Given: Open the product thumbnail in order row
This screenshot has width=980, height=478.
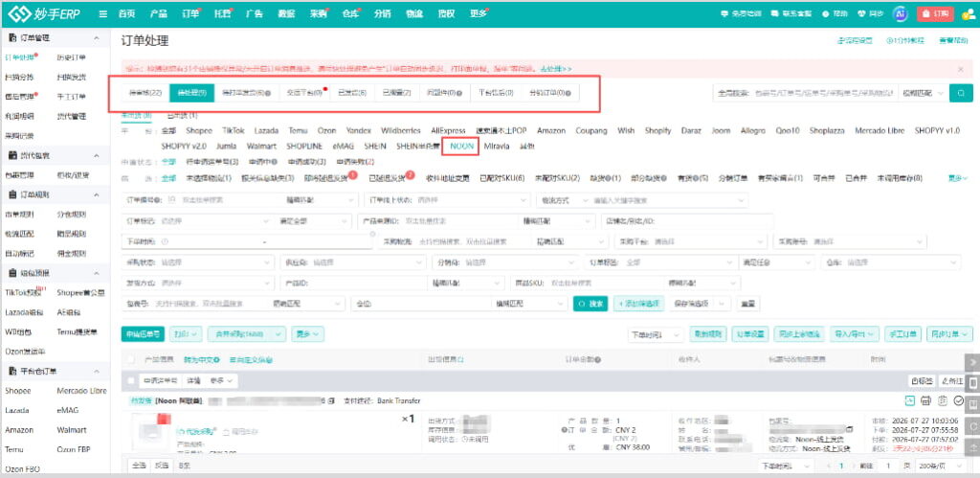Looking at the screenshot, I should [x=151, y=433].
